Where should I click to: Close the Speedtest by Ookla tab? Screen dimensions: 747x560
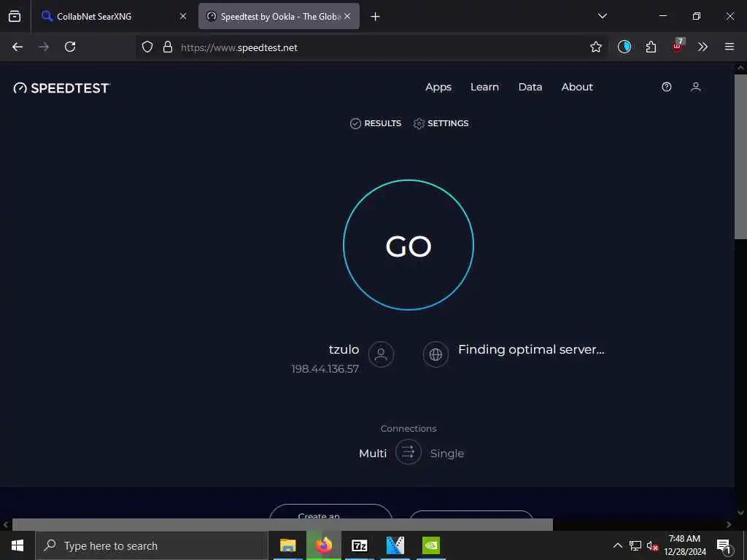[x=347, y=16]
